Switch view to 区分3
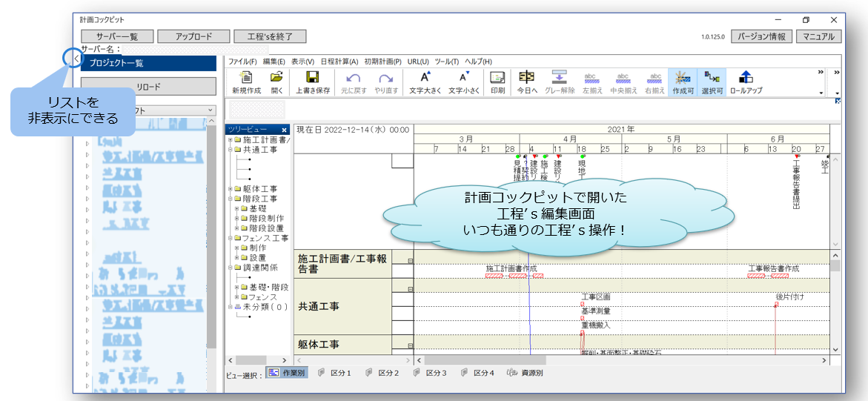The image size is (868, 401). point(430,373)
